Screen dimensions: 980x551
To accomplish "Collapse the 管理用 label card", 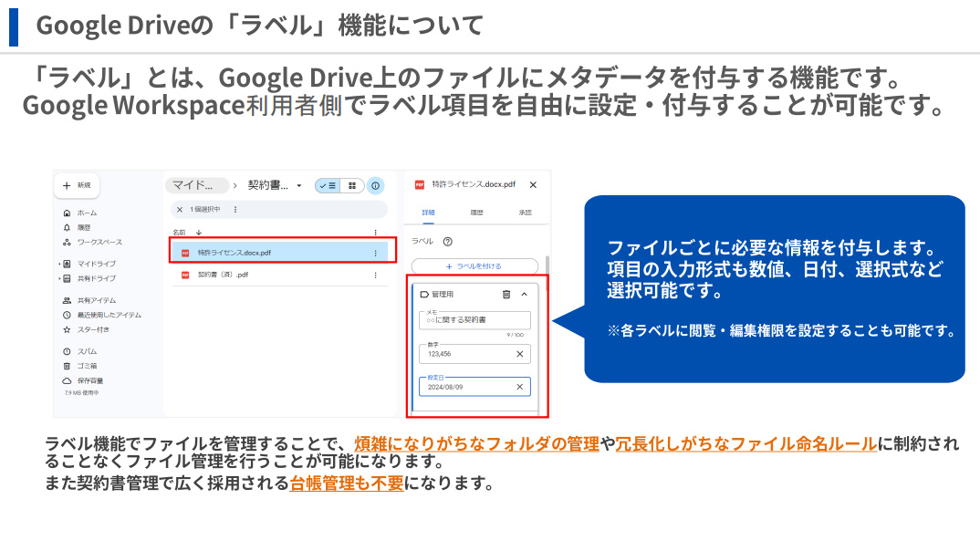I will 524,294.
